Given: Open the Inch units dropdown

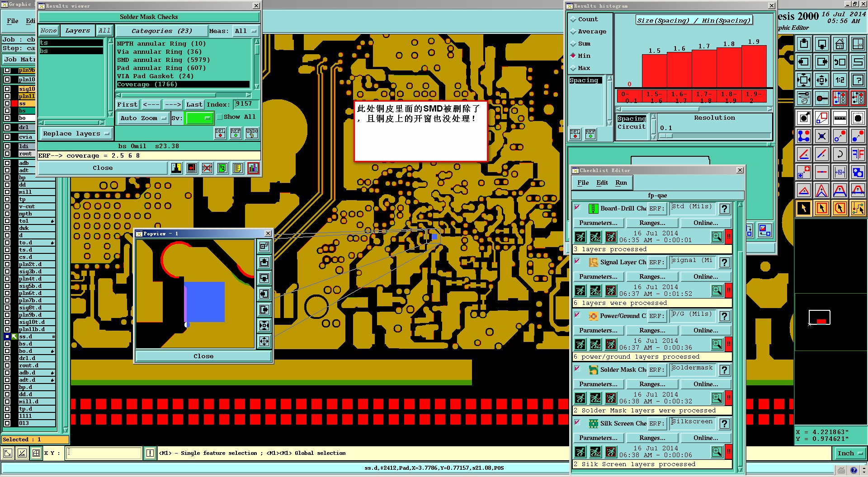Looking at the screenshot, I should point(849,454).
